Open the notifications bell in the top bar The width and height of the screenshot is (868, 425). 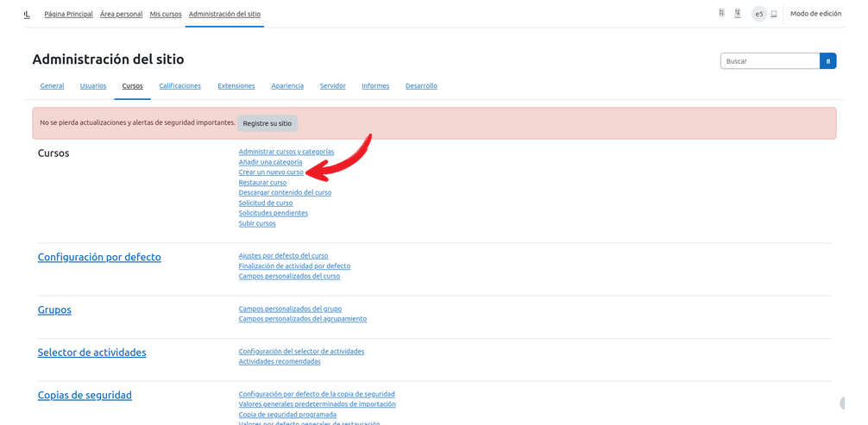click(x=720, y=14)
